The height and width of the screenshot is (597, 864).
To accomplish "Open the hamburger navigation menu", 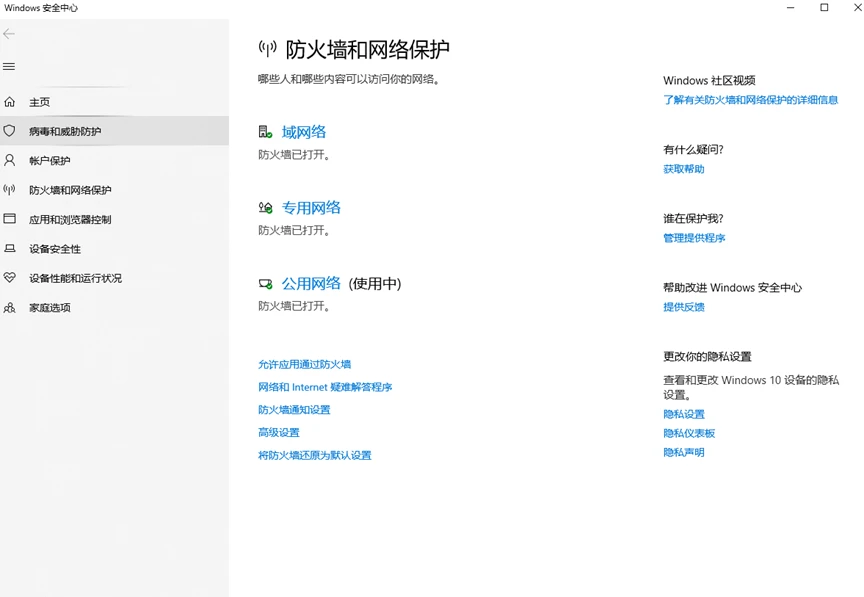I will pyautogui.click(x=9, y=67).
